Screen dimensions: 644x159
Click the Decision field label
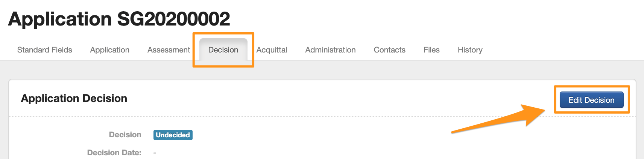[x=125, y=135]
